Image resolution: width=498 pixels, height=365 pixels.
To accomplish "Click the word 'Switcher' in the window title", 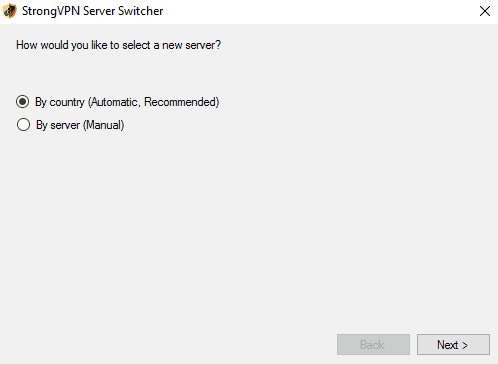I will [x=141, y=11].
